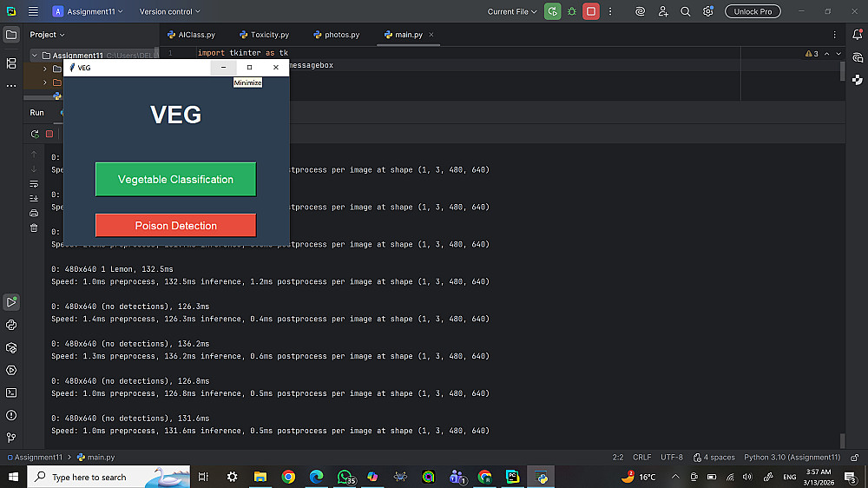The image size is (868, 488).
Task: Open WhatsApp from the taskbar
Action: [345, 477]
